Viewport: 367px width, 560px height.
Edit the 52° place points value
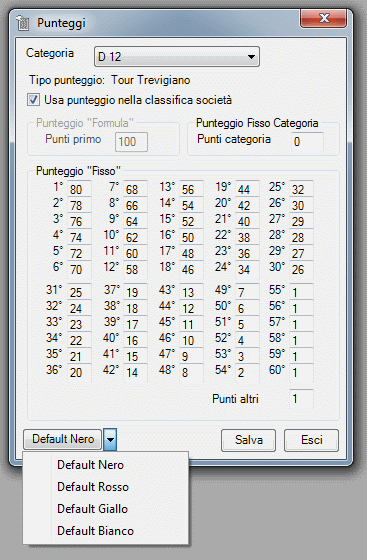point(247,340)
